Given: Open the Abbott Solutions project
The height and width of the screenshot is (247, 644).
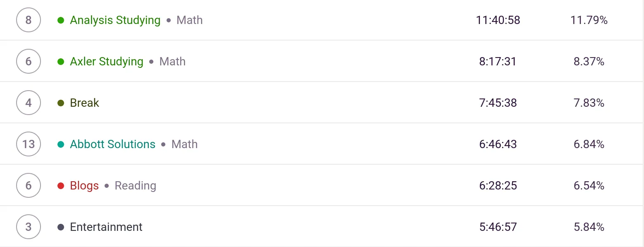Looking at the screenshot, I should tap(112, 144).
